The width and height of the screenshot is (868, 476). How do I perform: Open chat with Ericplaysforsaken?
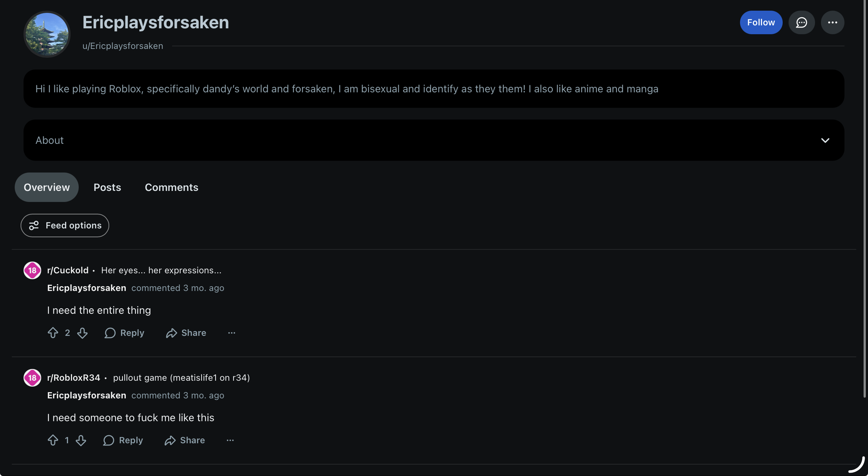pos(801,22)
